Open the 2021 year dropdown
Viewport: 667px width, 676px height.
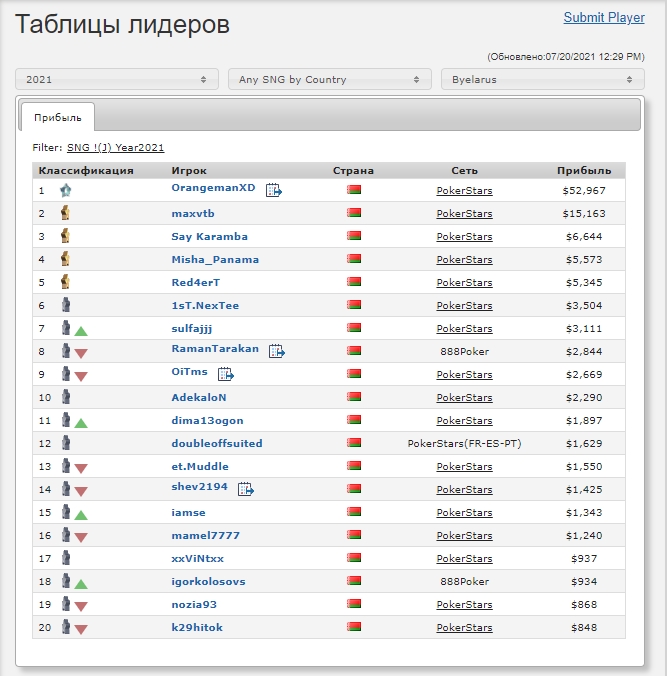click(117, 79)
